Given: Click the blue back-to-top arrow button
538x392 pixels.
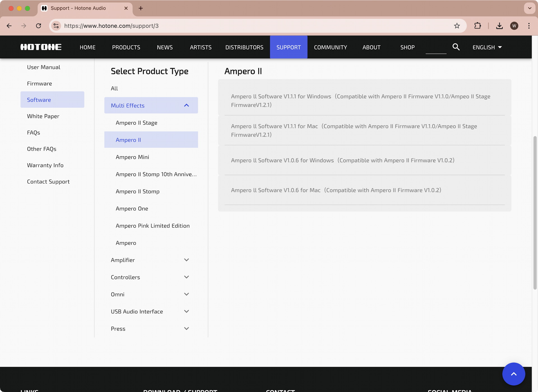Looking at the screenshot, I should coord(514,374).
